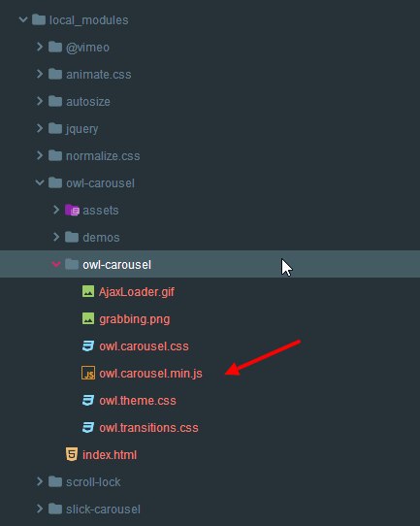Image resolution: width=420 pixels, height=526 pixels.
Task: Click the local_modules folder icon
Action: pyautogui.click(x=39, y=19)
